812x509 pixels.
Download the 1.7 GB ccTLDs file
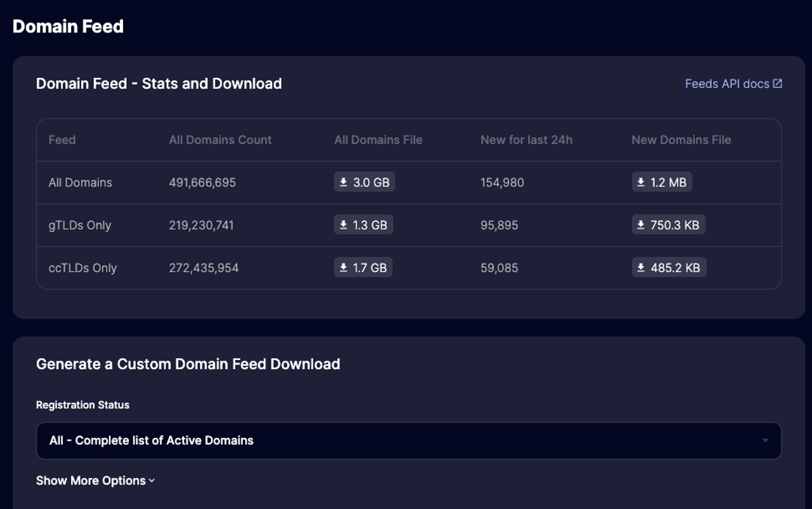363,267
